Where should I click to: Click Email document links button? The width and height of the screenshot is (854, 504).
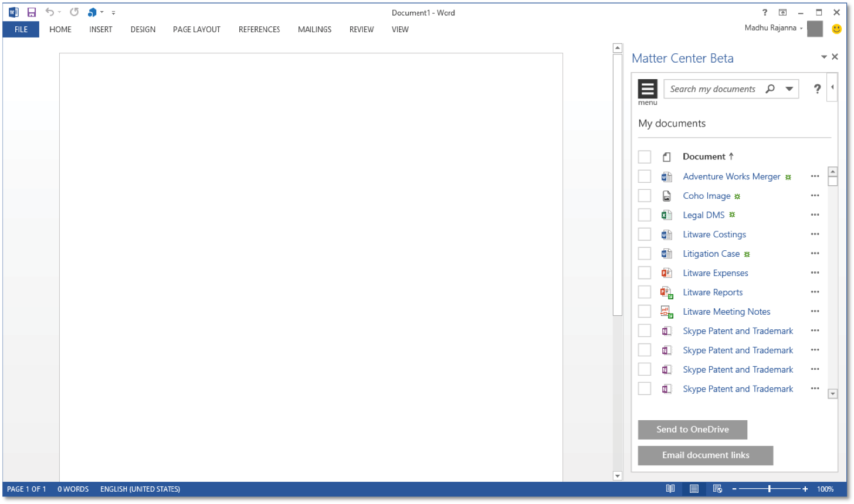click(x=706, y=455)
